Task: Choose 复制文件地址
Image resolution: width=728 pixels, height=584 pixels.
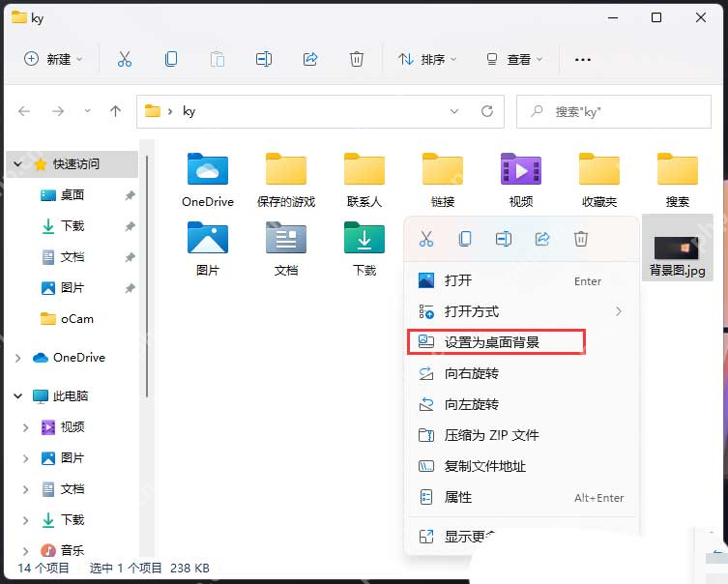Action: 522,466
